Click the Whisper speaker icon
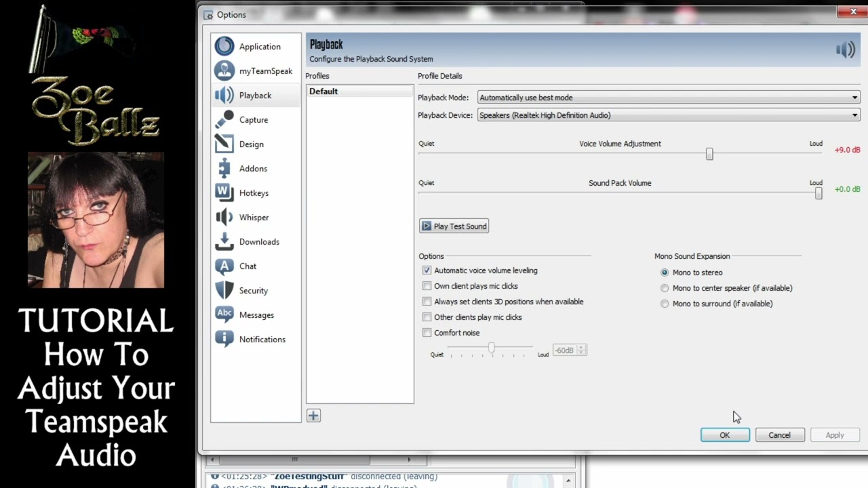This screenshot has height=488, width=868. pos(224,217)
